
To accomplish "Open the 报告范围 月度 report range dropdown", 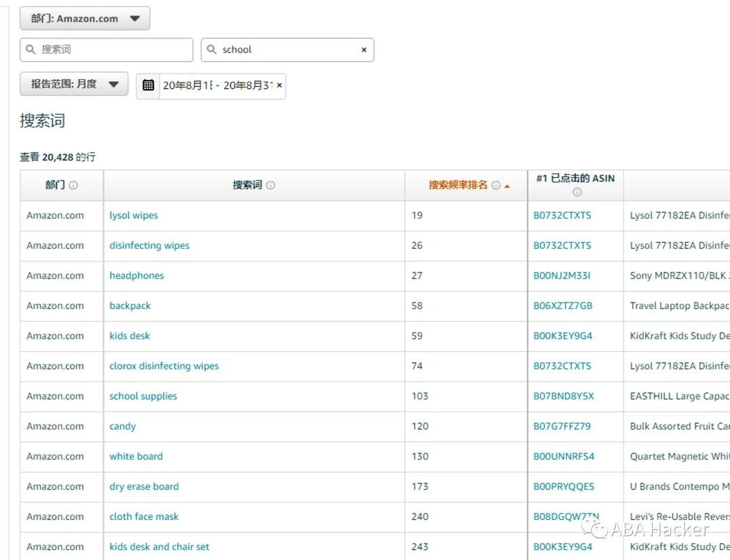I will (74, 84).
